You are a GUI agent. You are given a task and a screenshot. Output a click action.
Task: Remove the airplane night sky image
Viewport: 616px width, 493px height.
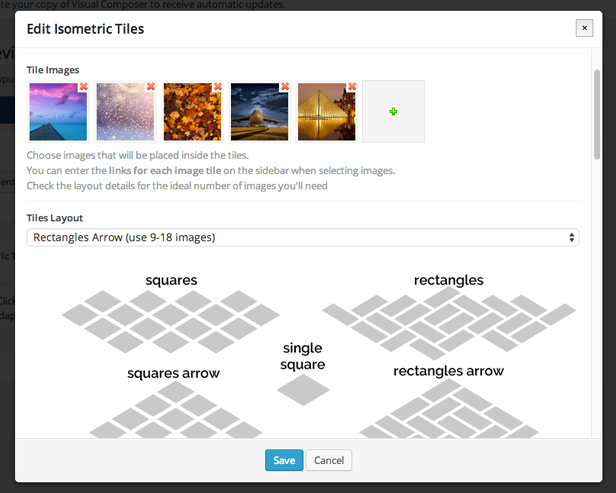click(x=285, y=86)
